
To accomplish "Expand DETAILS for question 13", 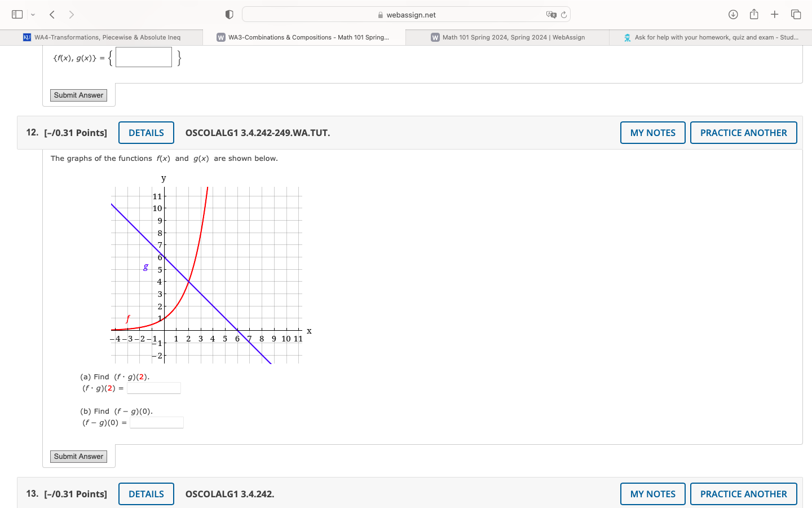I will tap(146, 494).
